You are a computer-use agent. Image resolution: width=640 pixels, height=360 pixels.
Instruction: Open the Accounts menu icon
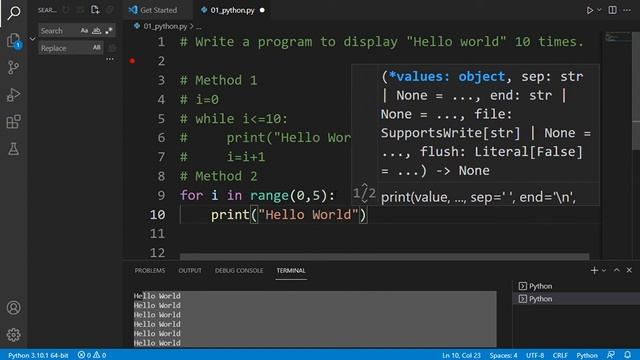[x=13, y=307]
